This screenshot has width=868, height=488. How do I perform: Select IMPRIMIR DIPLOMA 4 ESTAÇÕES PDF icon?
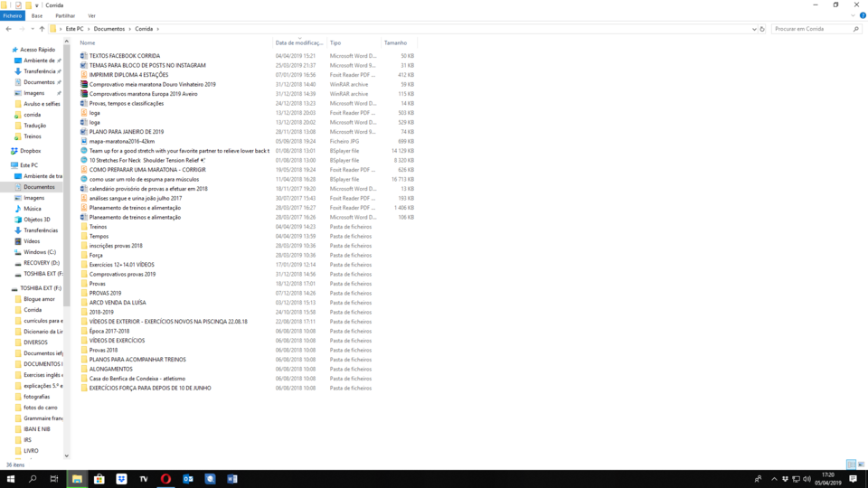pos(83,75)
